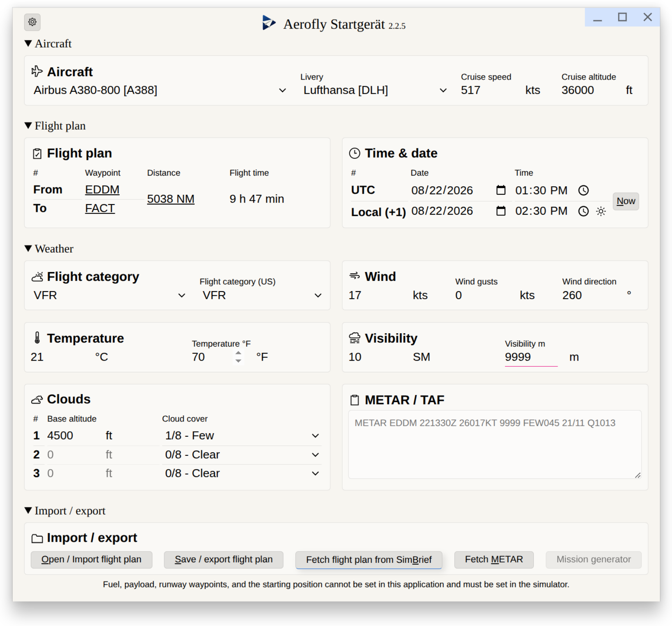
Task: Click the clipboard icon beside Flight plan heading
Action: point(37,153)
